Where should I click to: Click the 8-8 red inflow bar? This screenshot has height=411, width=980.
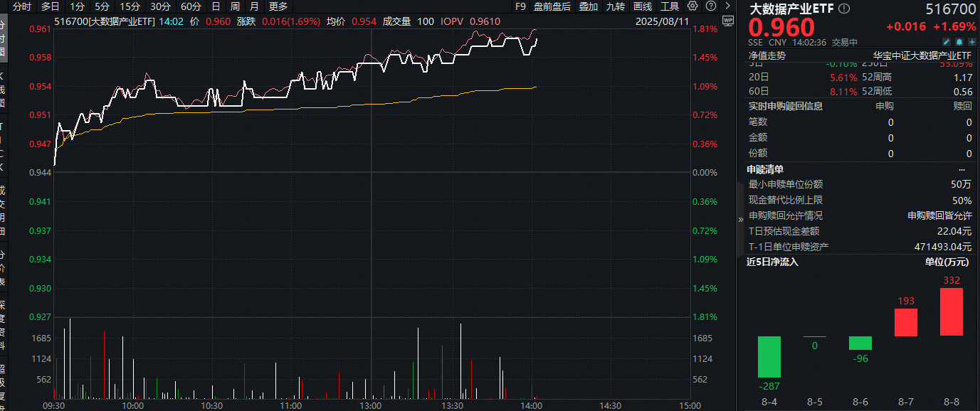pos(952,311)
